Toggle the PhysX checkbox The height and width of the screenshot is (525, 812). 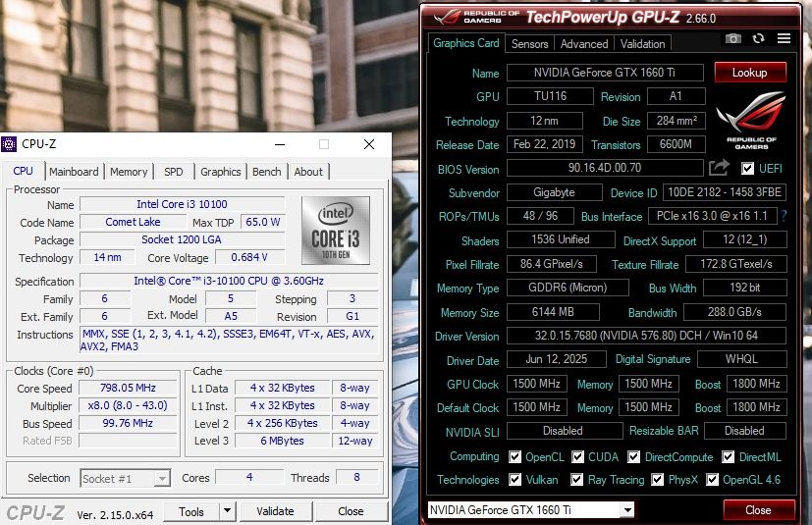click(x=657, y=480)
